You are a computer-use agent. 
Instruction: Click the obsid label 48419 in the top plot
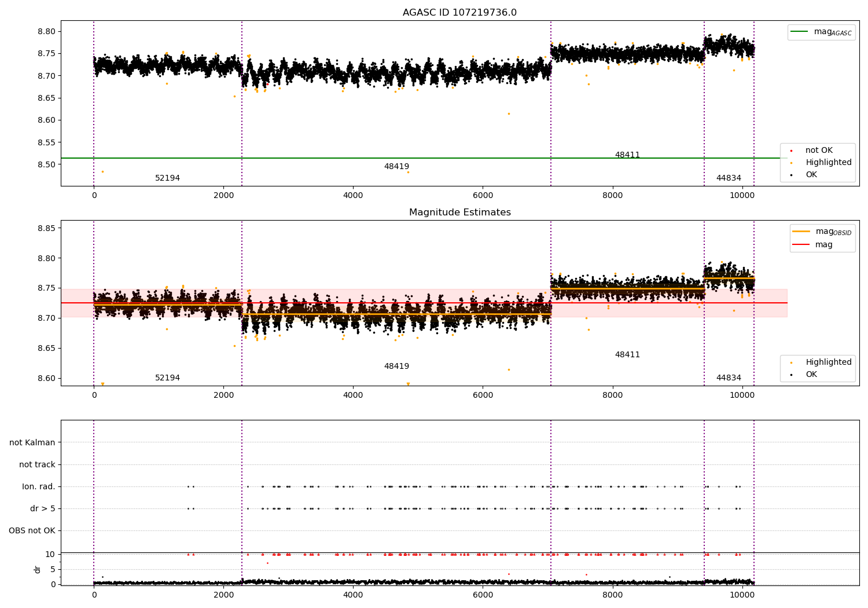(396, 167)
